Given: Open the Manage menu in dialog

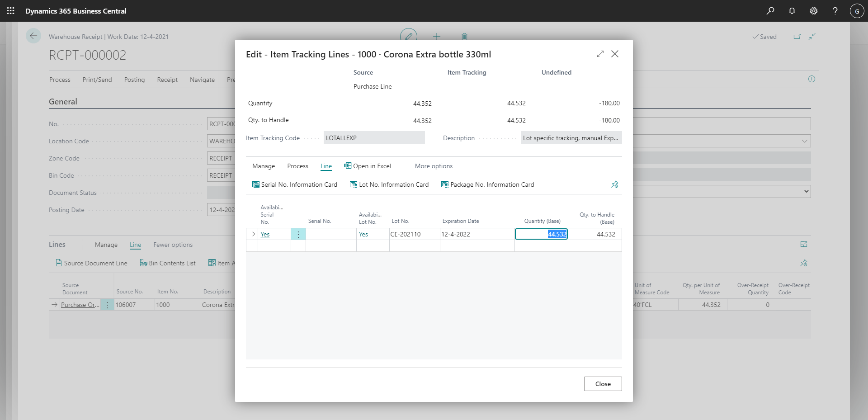Looking at the screenshot, I should pos(264,166).
